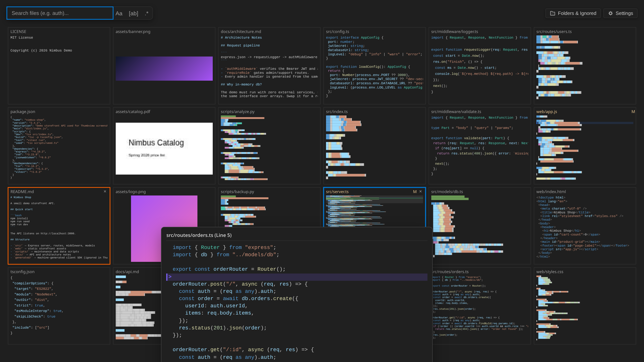Close the README.md card
Image resolution: width=644 pixels, height=362 pixels.
click(105, 191)
